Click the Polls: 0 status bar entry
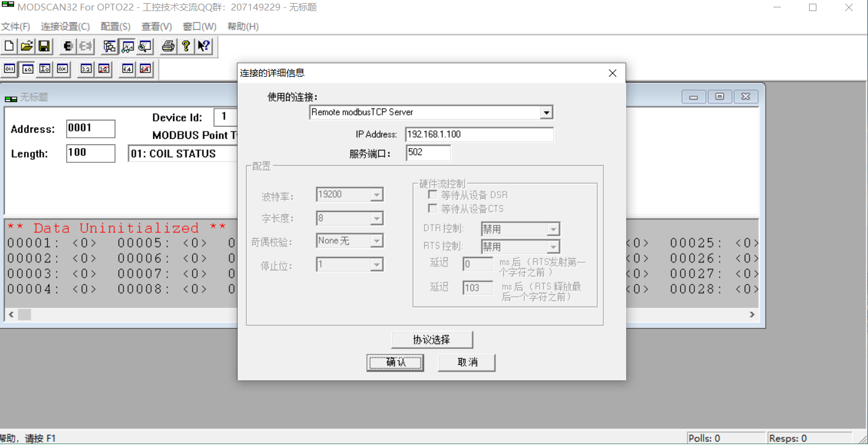Screen dimensions: 868x446 [x=726, y=439]
